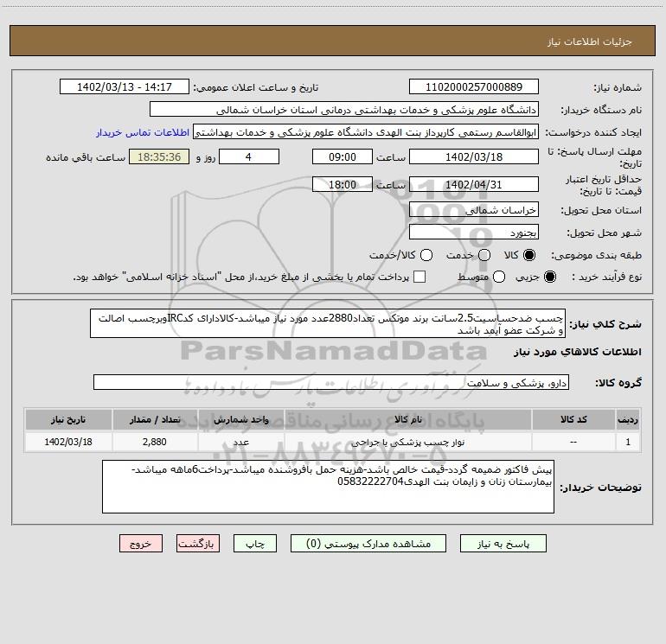Click the ردیف column header
Viewport: 666px width, 644px height.
pos(628,419)
